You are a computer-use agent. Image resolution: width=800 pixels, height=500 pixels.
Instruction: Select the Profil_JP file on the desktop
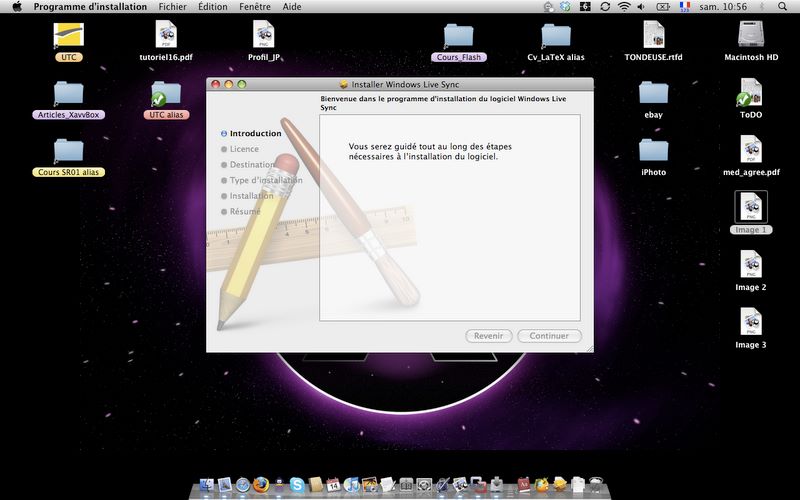click(x=264, y=41)
